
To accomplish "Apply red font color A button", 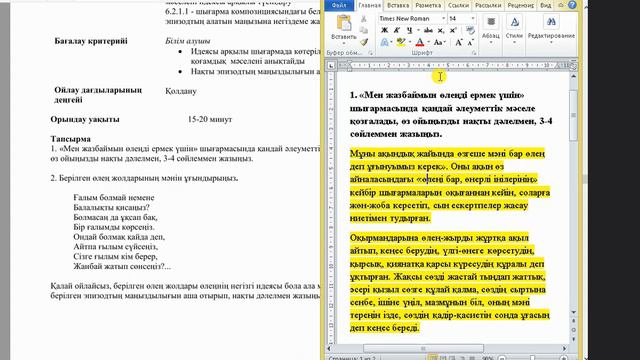I will (x=420, y=42).
